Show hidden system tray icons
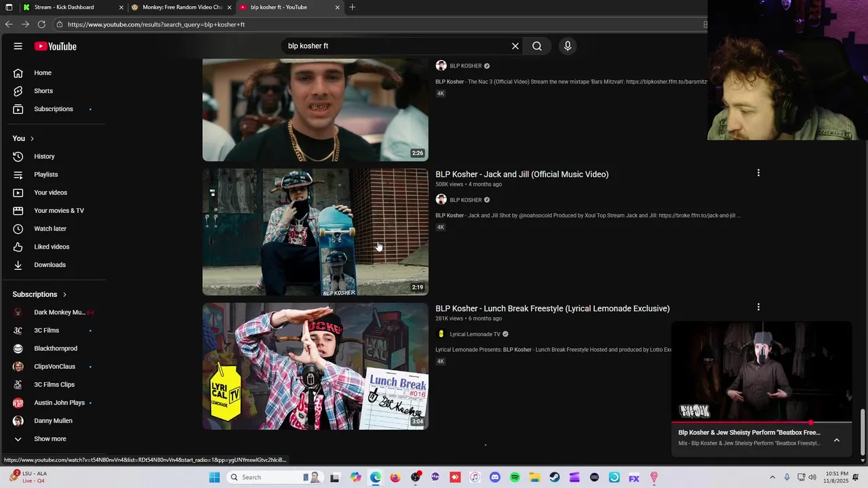This screenshot has width=868, height=488. [772, 477]
